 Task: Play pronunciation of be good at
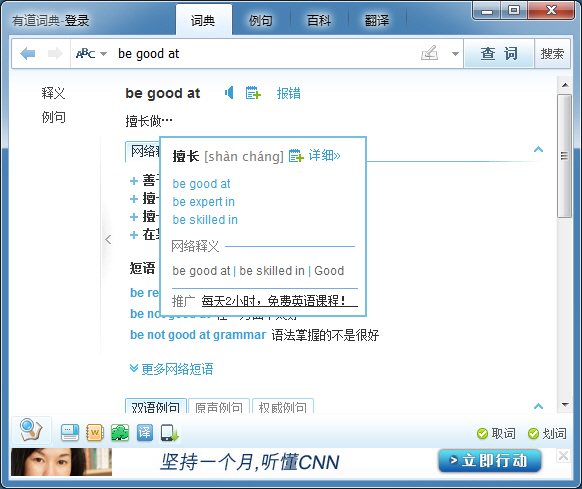pyautogui.click(x=229, y=92)
